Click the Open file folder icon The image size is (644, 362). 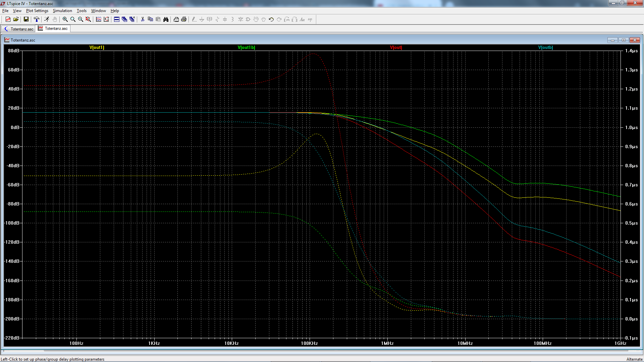pyautogui.click(x=16, y=19)
